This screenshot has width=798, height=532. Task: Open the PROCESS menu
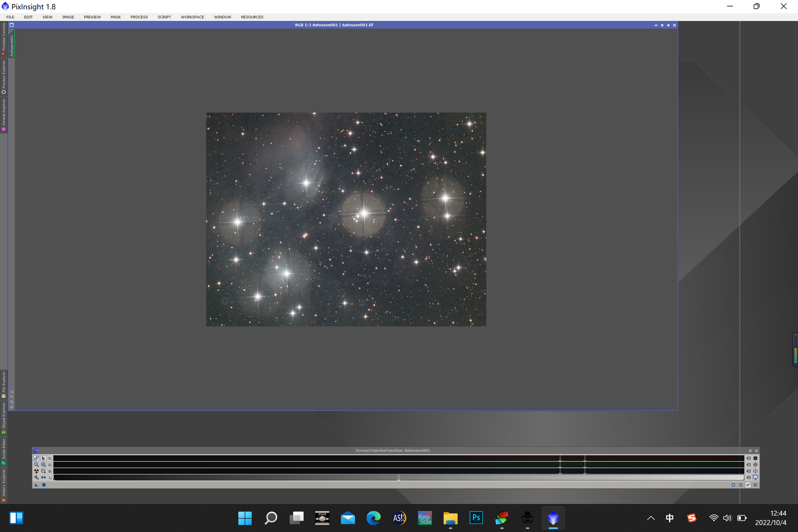pyautogui.click(x=139, y=17)
